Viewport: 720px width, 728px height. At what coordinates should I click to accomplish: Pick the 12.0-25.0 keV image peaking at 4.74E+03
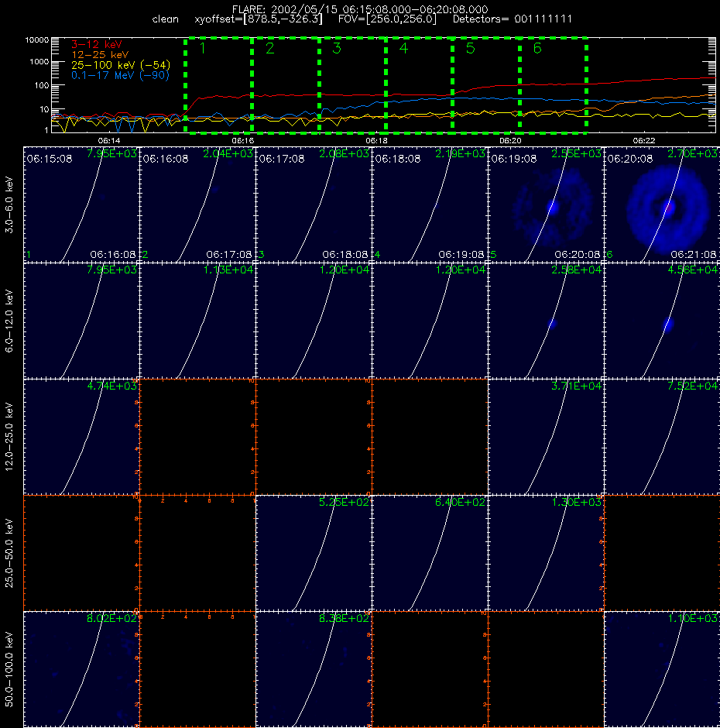tap(81, 437)
